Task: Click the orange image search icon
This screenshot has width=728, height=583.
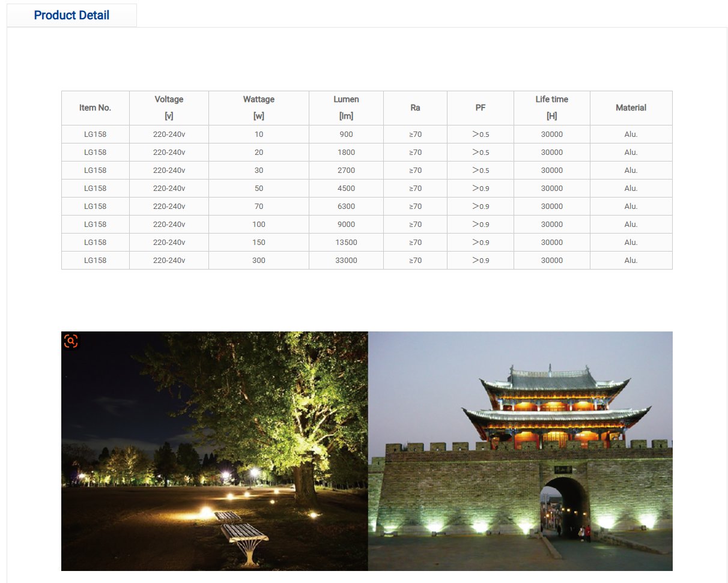Action: pos(71,341)
